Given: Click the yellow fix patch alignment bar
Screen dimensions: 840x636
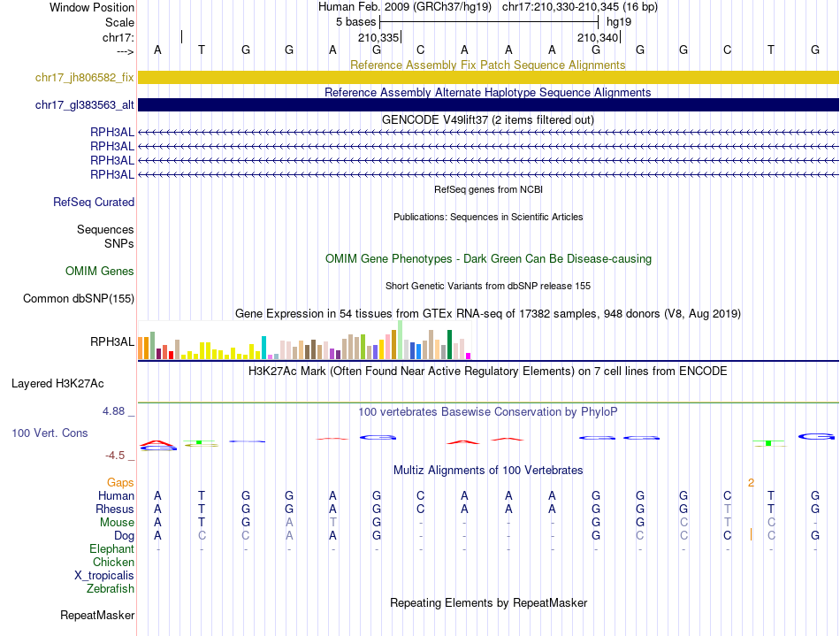Looking at the screenshot, I should click(488, 77).
